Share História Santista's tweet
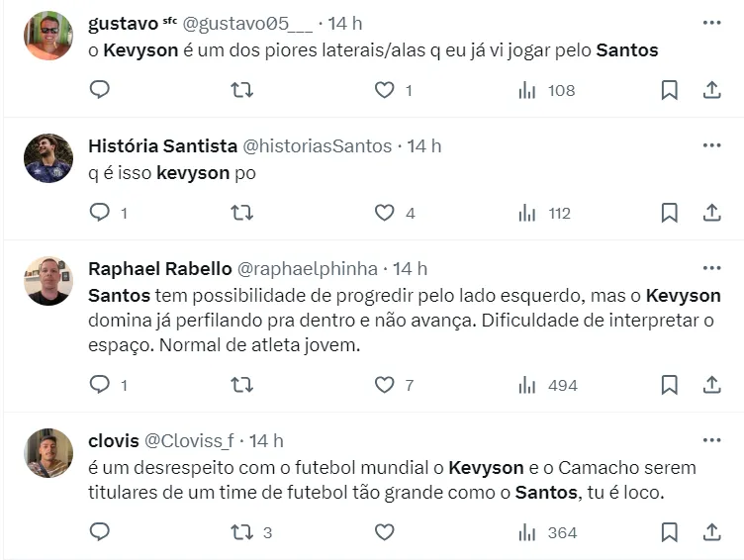Image resolution: width=744 pixels, height=560 pixels. (x=711, y=213)
